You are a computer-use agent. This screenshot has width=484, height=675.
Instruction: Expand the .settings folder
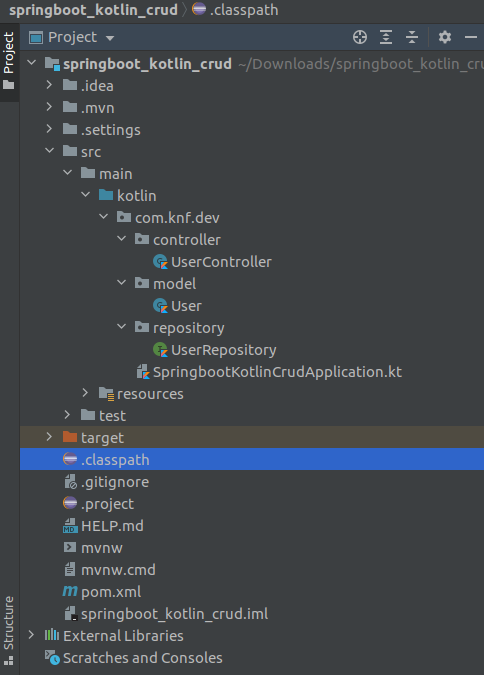(x=49, y=129)
